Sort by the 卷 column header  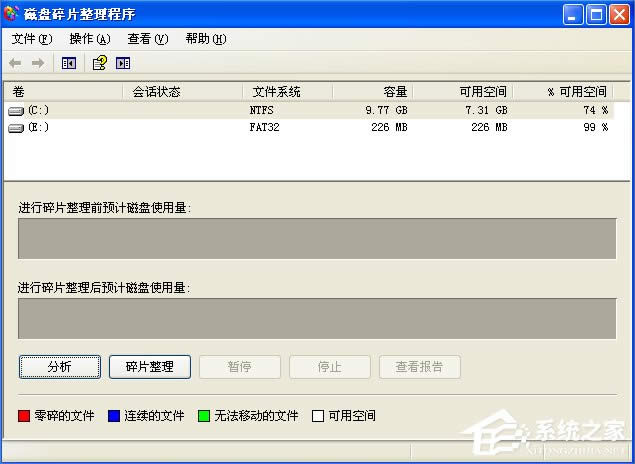coord(63,92)
